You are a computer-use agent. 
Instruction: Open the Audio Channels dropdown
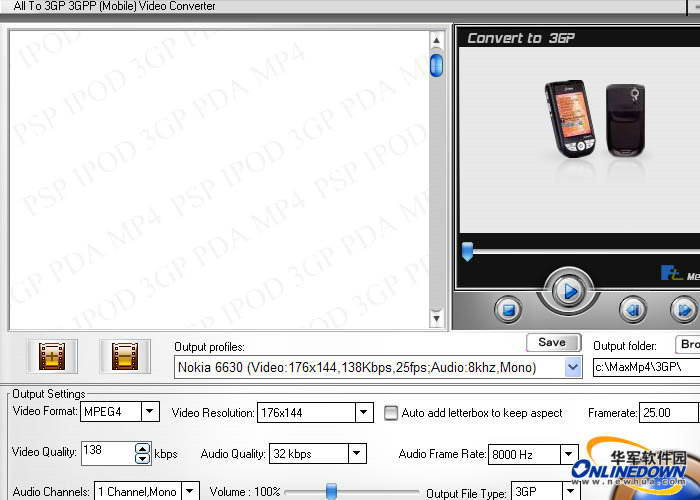tap(190, 491)
